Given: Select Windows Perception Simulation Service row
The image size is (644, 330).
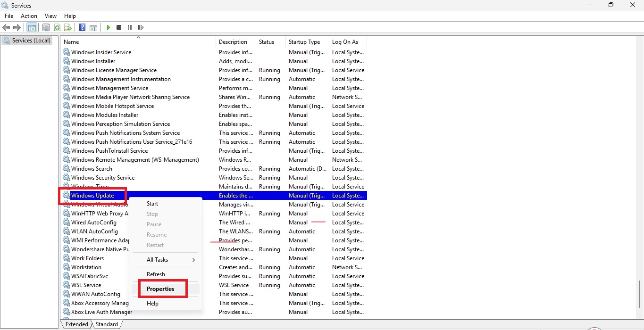Looking at the screenshot, I should click(214, 124).
